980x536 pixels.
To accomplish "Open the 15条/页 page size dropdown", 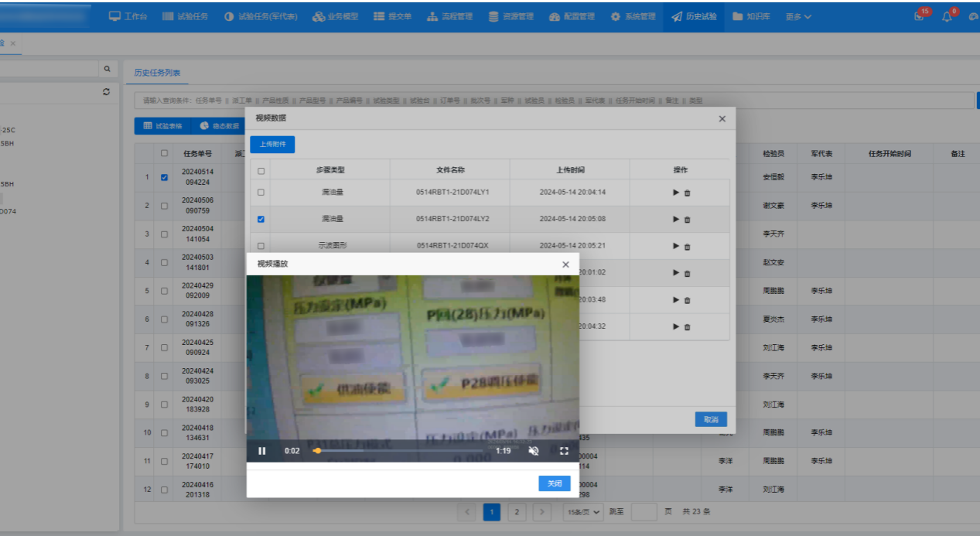I will pyautogui.click(x=584, y=512).
